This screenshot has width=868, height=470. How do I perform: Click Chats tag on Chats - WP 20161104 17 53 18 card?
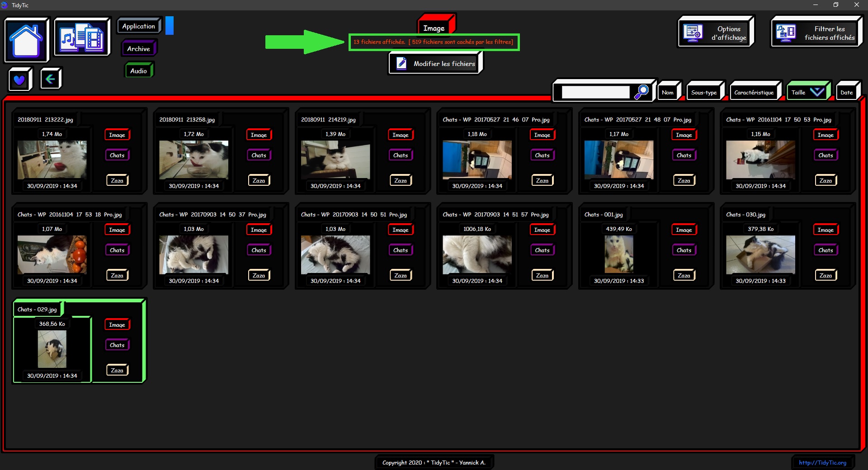pyautogui.click(x=117, y=250)
